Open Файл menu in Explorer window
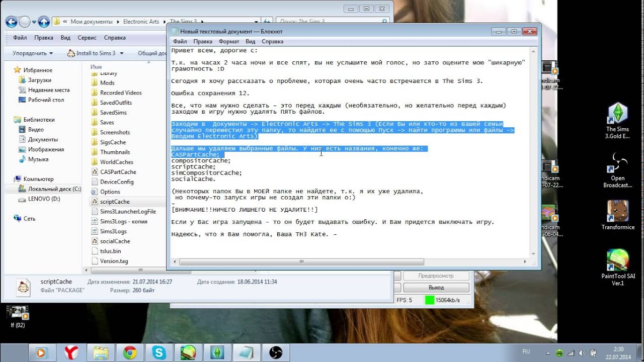Screen dimensions: 644x362 (20, 38)
